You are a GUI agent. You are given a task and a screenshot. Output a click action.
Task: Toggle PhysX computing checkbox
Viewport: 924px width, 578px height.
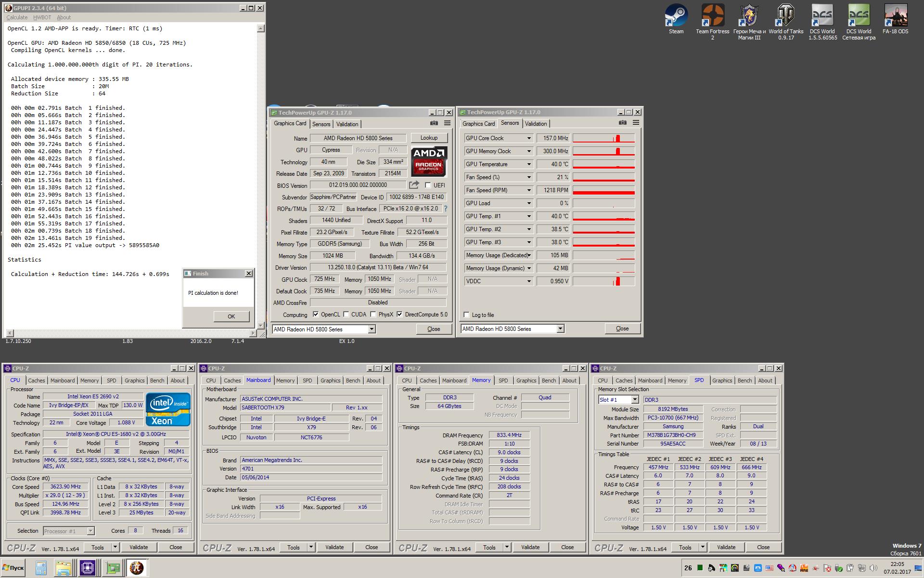coord(373,315)
